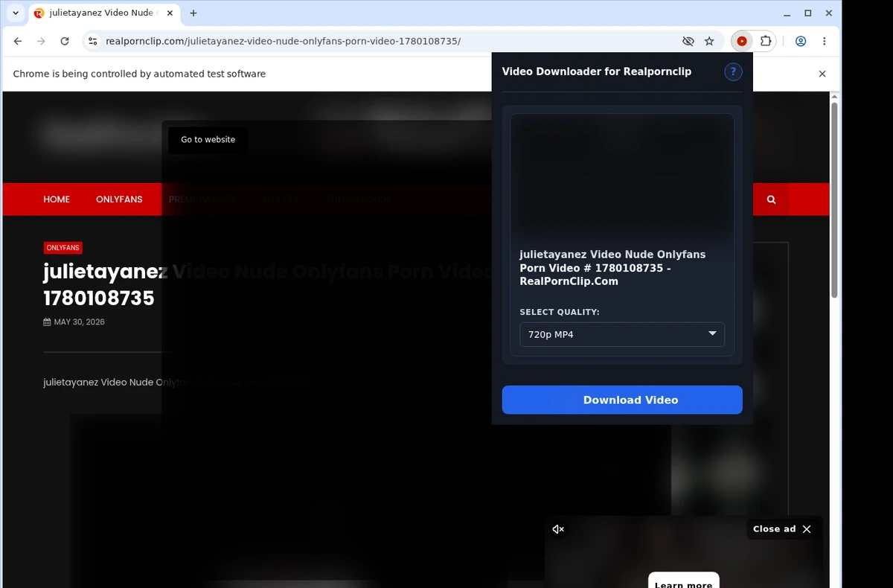893x588 pixels.
Task: Toggle the third-party cookies eye icon
Action: (688, 42)
